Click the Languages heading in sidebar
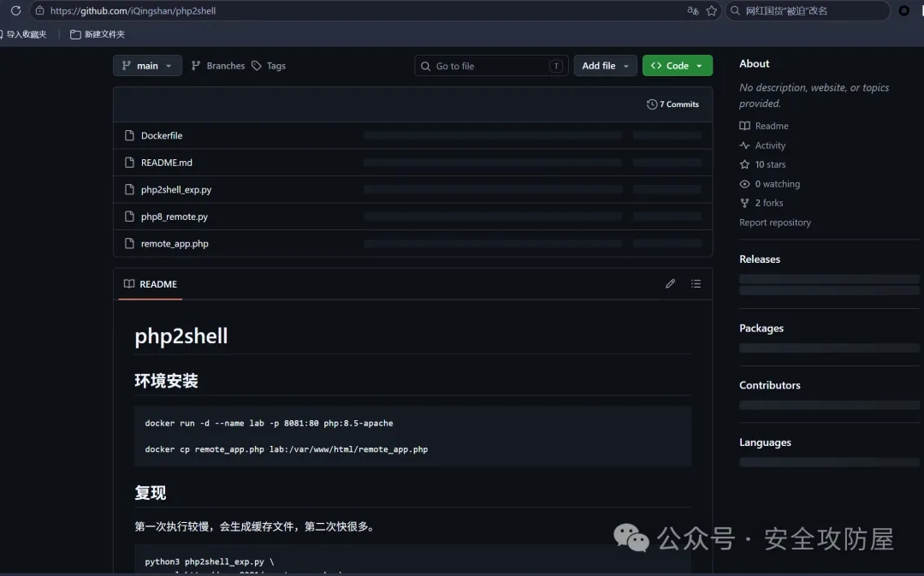 coord(765,442)
